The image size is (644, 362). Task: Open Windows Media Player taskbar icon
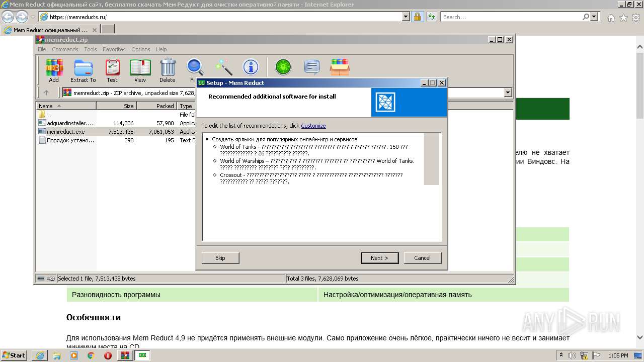click(74, 355)
